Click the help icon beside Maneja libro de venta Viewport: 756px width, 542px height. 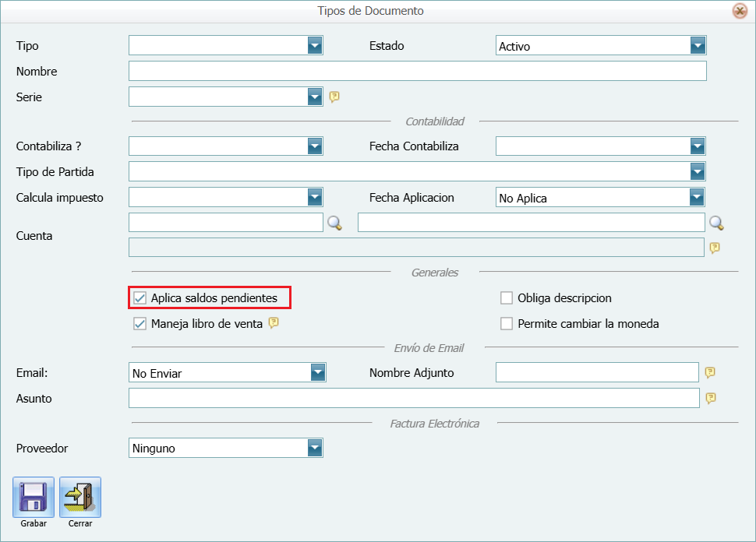(x=273, y=322)
